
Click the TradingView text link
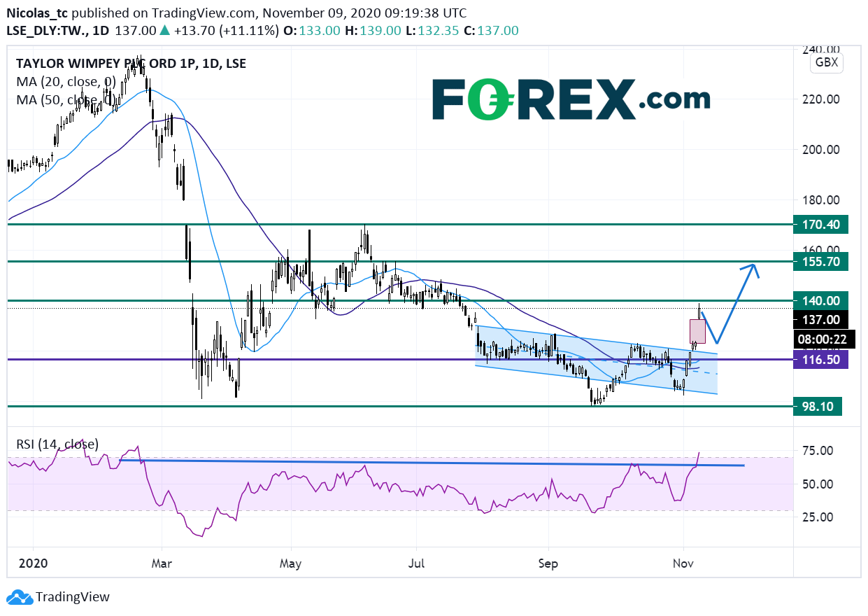point(73,597)
